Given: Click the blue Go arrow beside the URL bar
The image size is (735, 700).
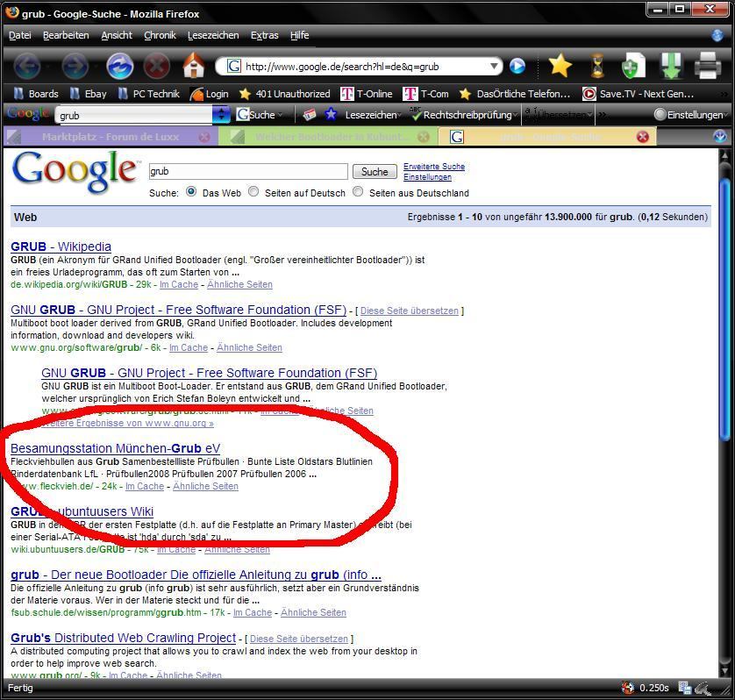Looking at the screenshot, I should coord(517,66).
